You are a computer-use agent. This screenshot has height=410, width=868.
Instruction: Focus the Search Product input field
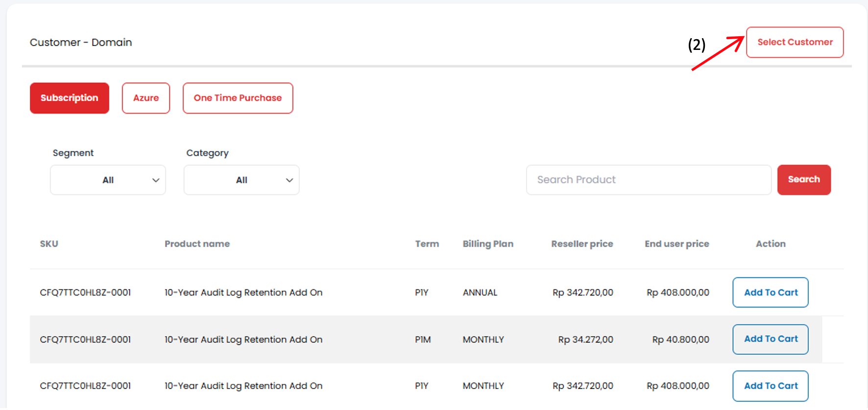click(x=648, y=180)
